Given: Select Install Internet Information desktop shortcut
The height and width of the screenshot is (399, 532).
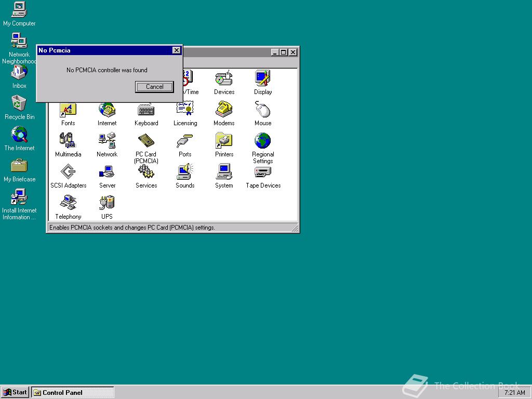Looking at the screenshot, I should pos(19,205).
